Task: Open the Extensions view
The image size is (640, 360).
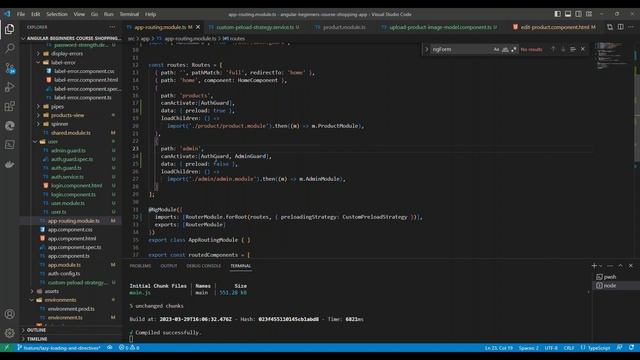Action: pos(9,107)
